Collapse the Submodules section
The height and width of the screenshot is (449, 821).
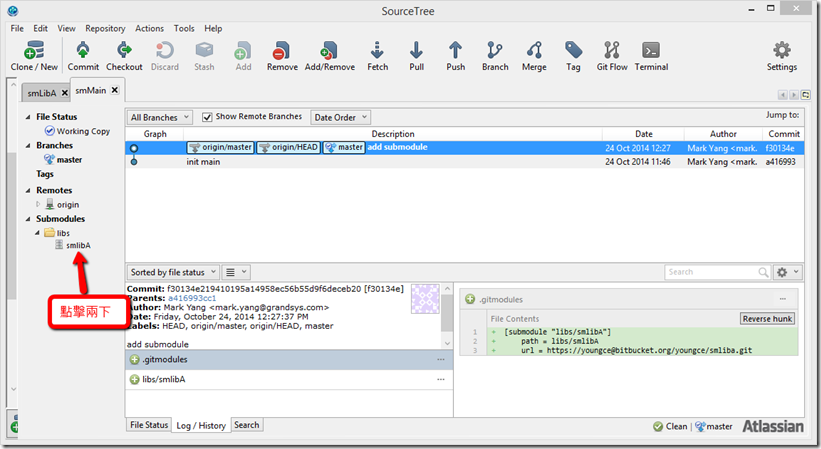(x=28, y=219)
